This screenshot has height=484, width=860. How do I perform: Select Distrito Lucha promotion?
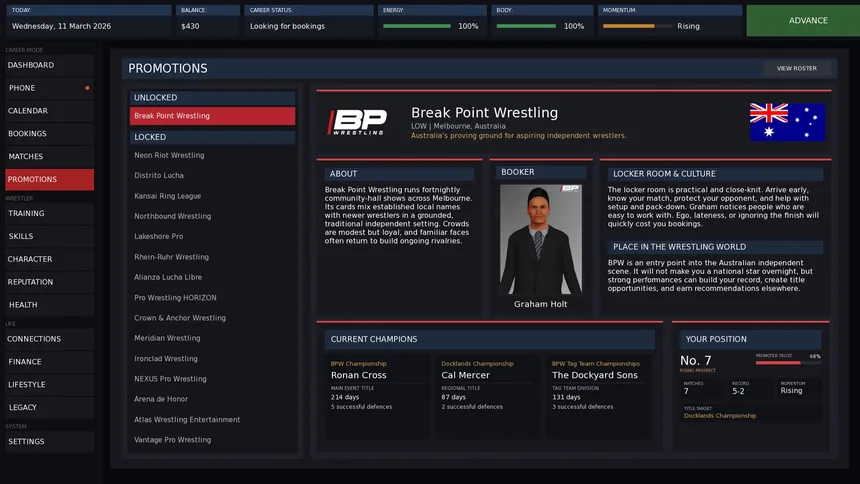(212, 176)
